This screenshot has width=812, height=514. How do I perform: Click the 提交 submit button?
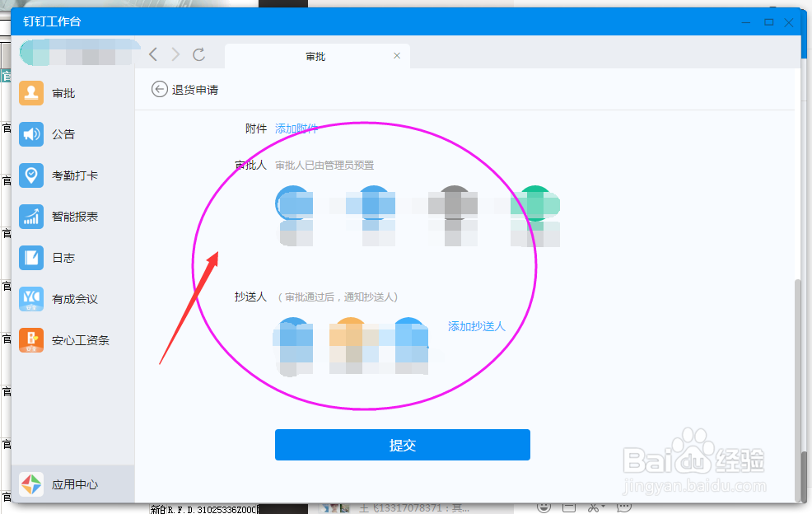pos(402,445)
